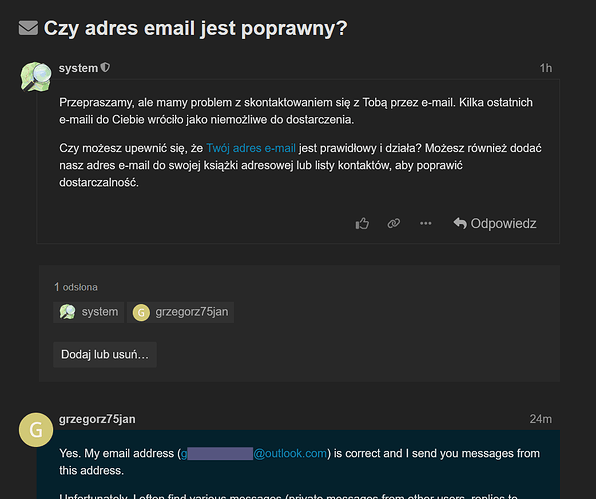
Task: Open the 'Twój adres e-mail' link
Action: point(251,148)
